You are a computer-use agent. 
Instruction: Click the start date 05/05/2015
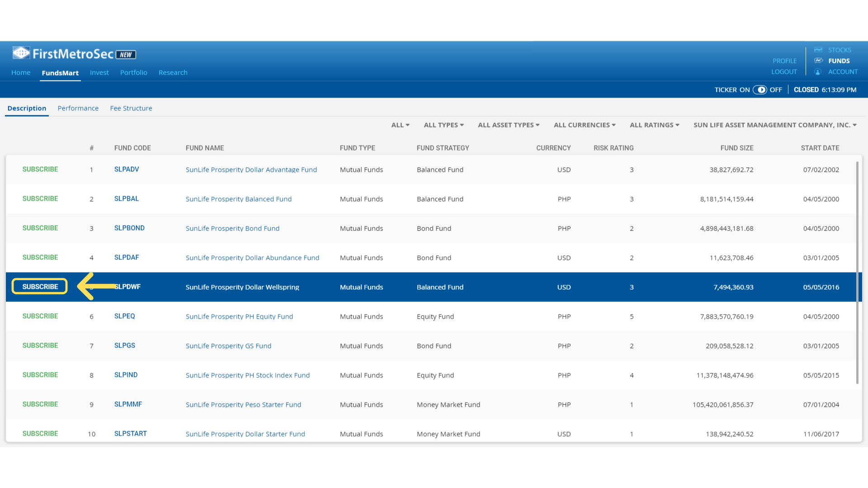[821, 375]
